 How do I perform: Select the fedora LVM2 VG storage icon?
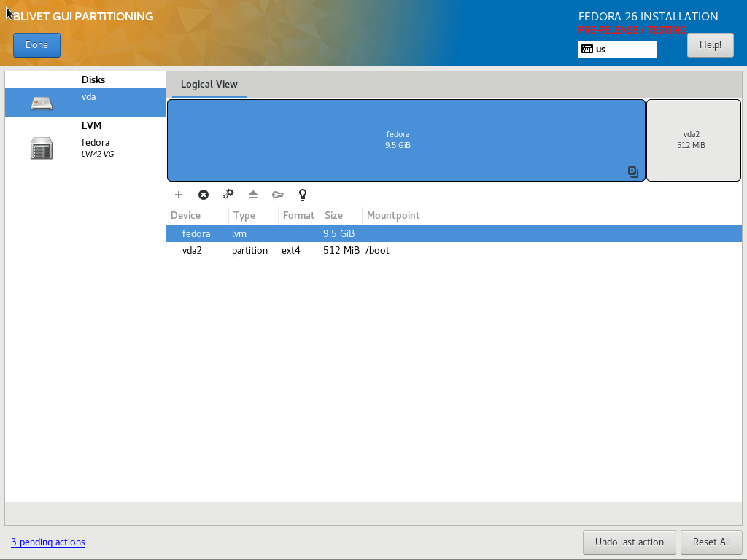[x=42, y=148]
